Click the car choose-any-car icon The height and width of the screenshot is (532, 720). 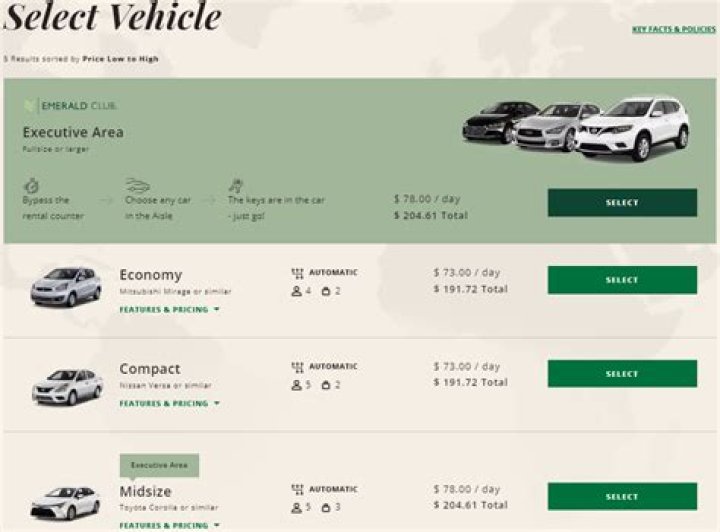point(138,186)
